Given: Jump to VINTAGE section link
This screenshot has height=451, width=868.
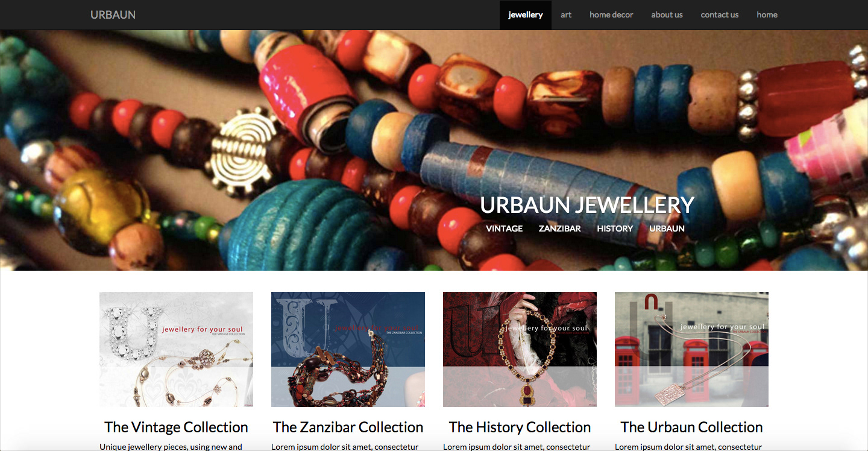Looking at the screenshot, I should tap(504, 229).
